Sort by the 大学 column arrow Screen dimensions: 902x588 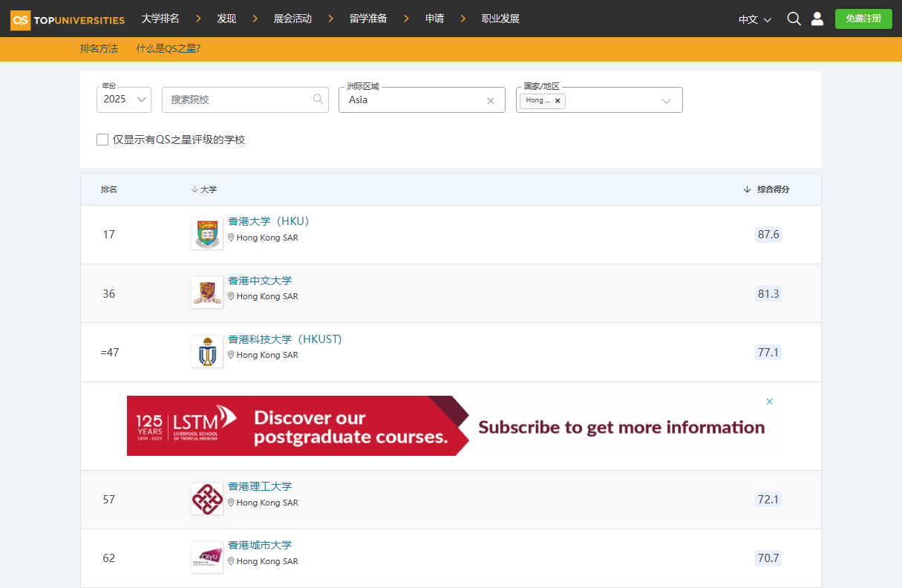coord(195,189)
